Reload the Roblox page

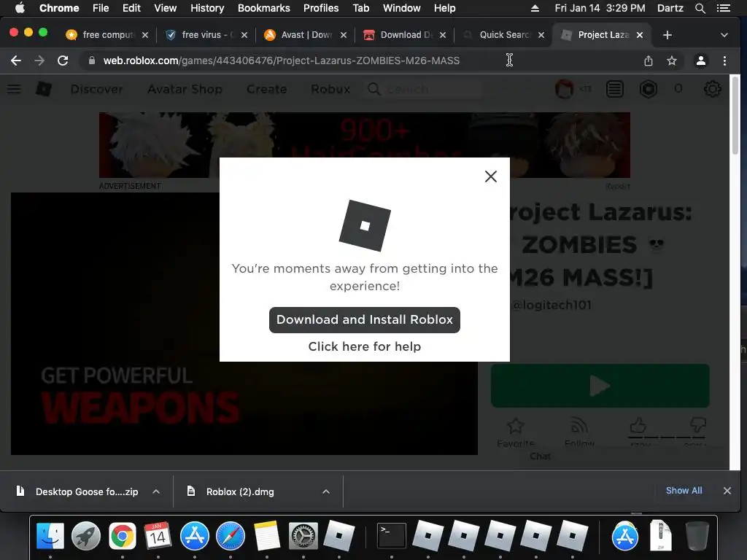coord(63,61)
